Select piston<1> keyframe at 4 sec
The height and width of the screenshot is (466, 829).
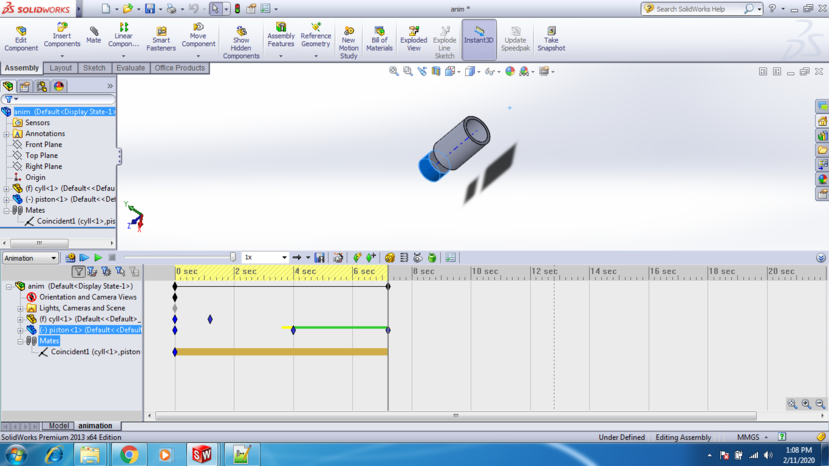(293, 330)
